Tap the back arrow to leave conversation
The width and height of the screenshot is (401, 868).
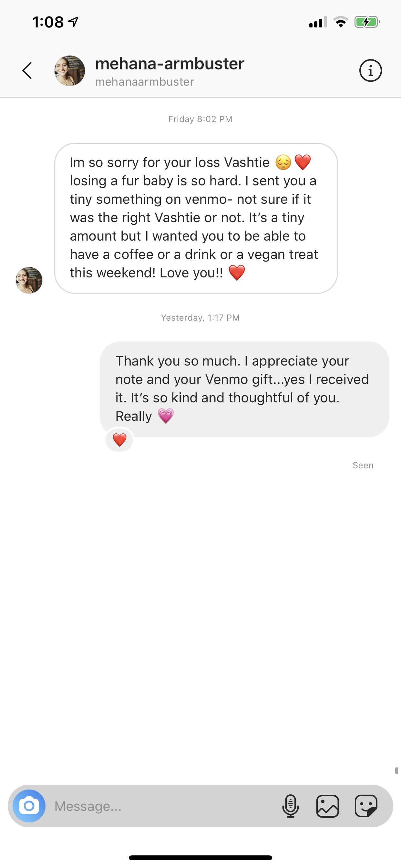(27, 71)
